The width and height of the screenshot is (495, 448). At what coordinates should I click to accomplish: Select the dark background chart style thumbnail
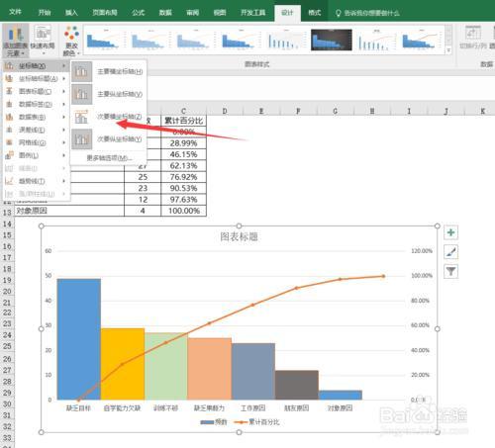point(332,40)
